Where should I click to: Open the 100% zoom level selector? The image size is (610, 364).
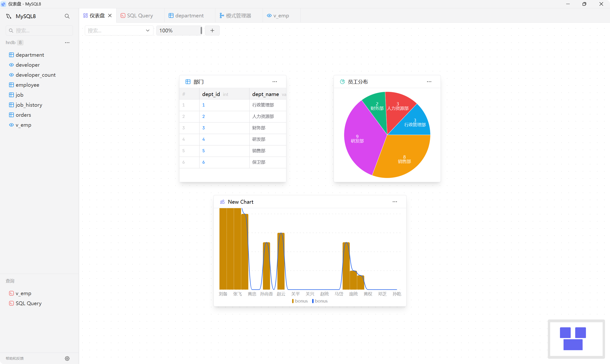point(179,30)
